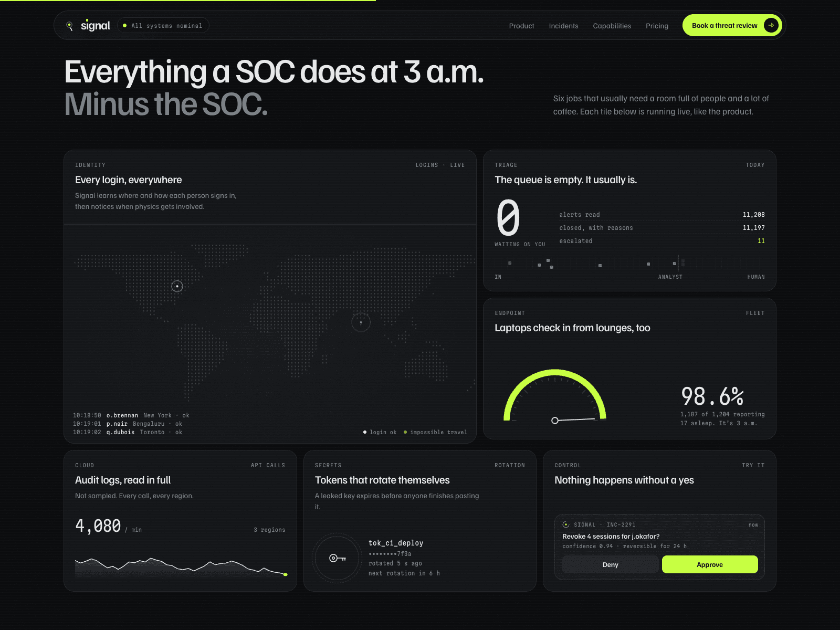This screenshot has width=840, height=630.
Task: Click the 'Tokens that rotate themselves' heading
Action: coord(382,480)
